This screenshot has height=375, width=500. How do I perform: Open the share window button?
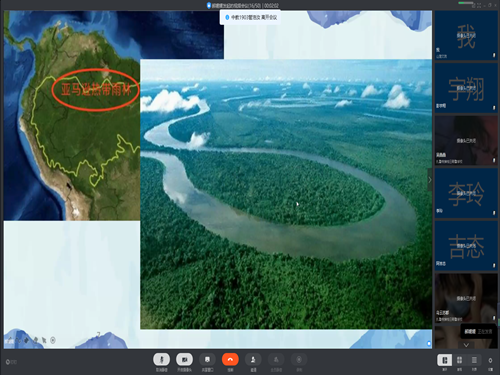coord(207,360)
